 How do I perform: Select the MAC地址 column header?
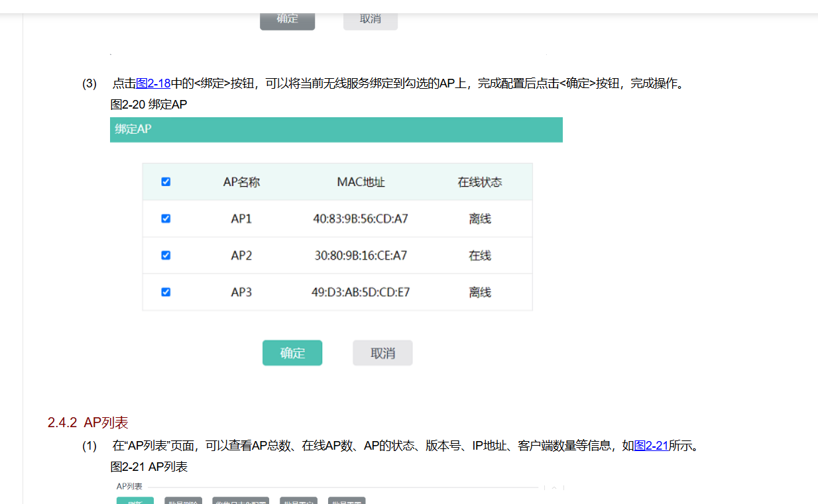(361, 182)
